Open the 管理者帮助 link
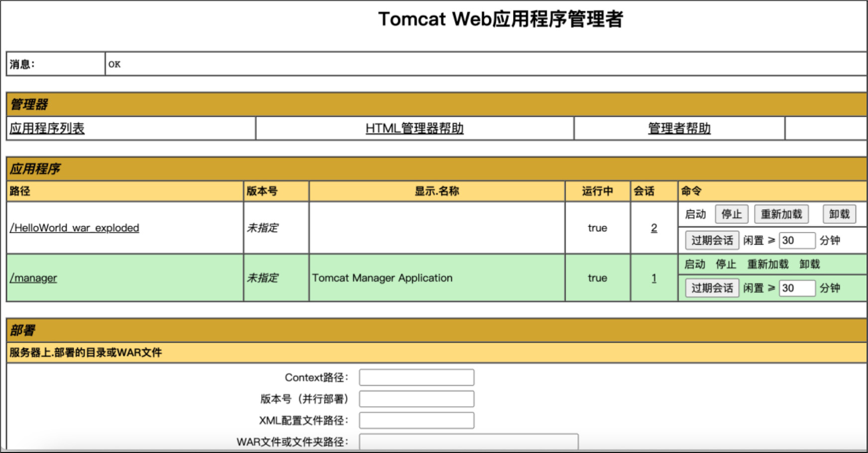Screen dimensions: 868x453 [679, 128]
